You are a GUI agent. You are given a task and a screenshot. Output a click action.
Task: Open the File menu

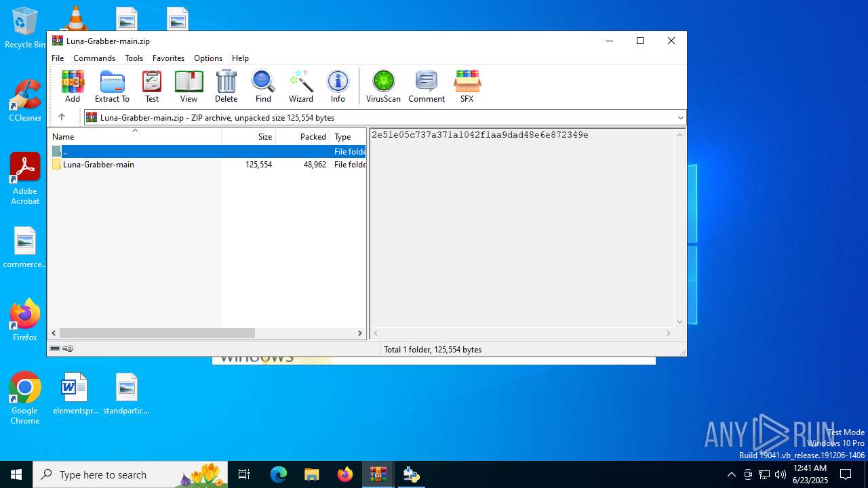point(58,58)
